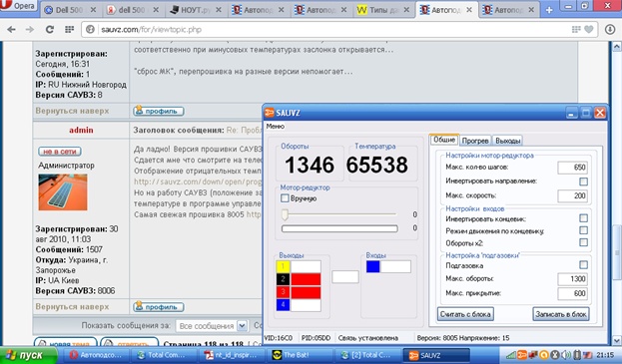This screenshot has height=364, width=622.
Task: Click 'Вернуться наверх' under admin post
Action: (72, 306)
